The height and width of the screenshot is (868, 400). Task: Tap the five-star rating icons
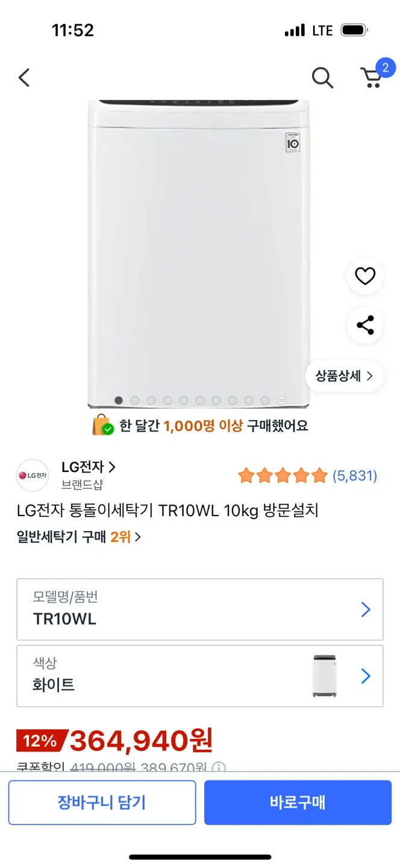click(283, 476)
